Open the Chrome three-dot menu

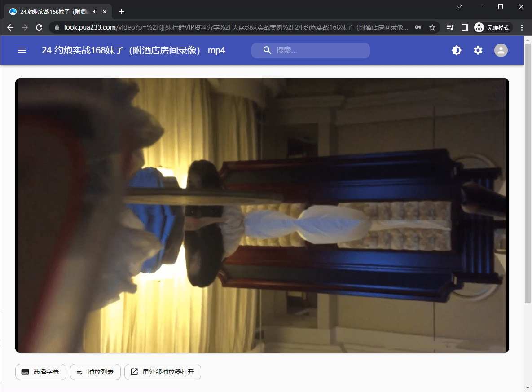click(522, 27)
